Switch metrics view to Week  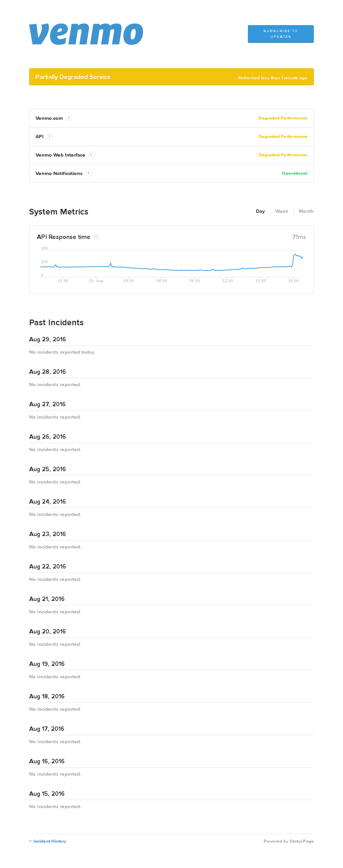pos(281,211)
